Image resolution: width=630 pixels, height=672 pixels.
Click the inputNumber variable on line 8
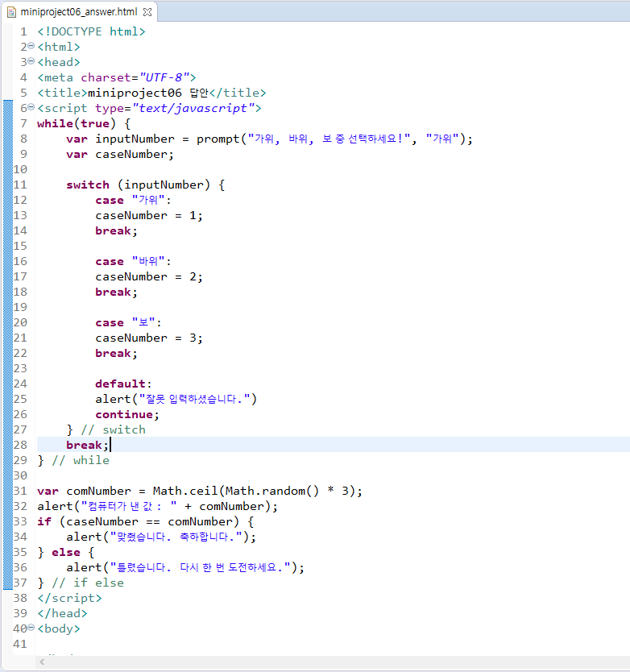(x=135, y=139)
